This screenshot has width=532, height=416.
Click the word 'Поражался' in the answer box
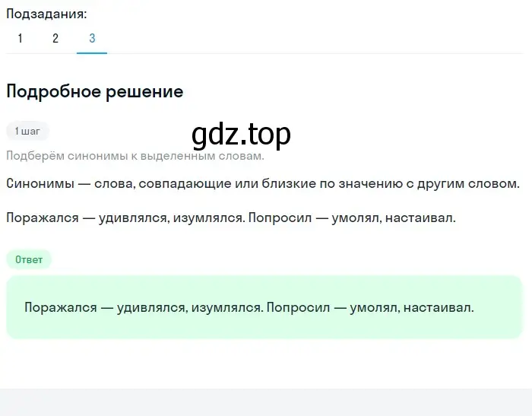click(61, 308)
